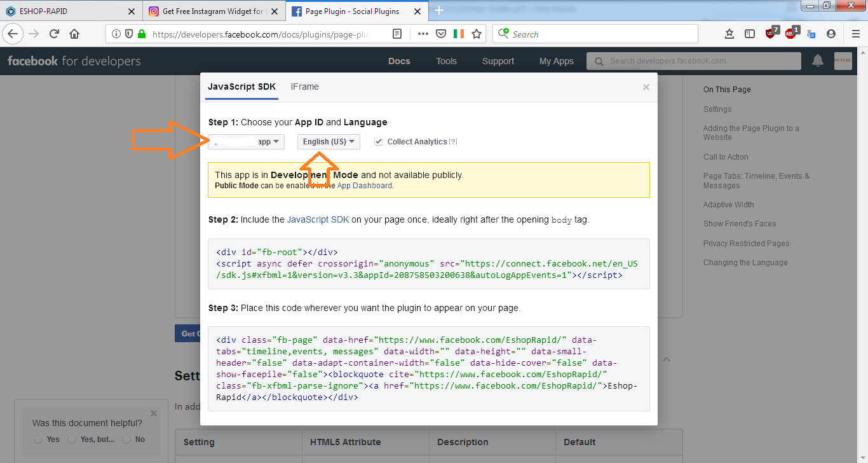This screenshot has width=868, height=463.
Task: Toggle the browser sidebar icon
Action: (x=750, y=34)
